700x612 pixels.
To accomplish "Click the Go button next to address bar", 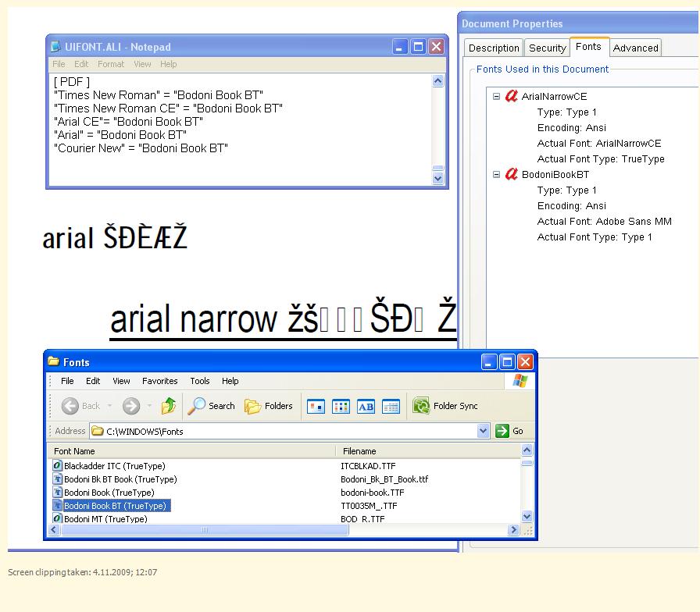I will click(509, 431).
